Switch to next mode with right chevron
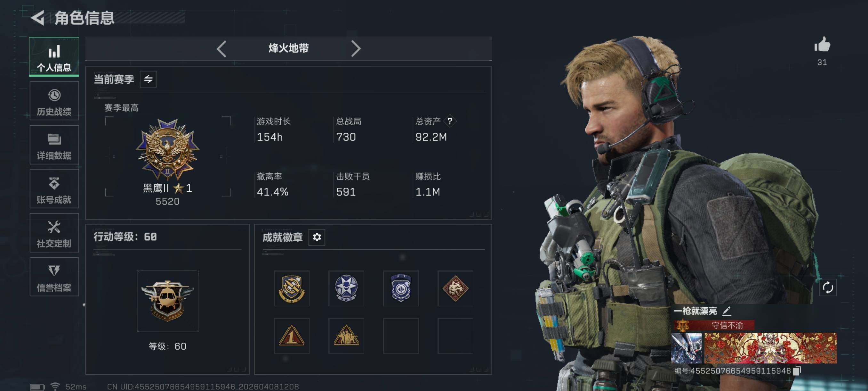The image size is (868, 391). point(356,49)
